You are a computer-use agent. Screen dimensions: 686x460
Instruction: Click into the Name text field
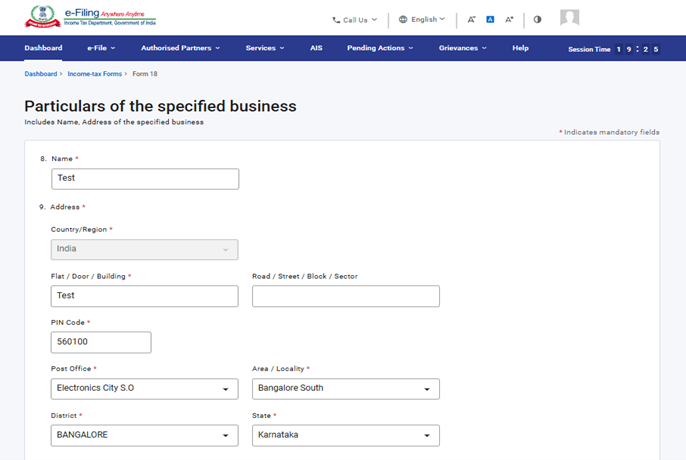point(144,178)
